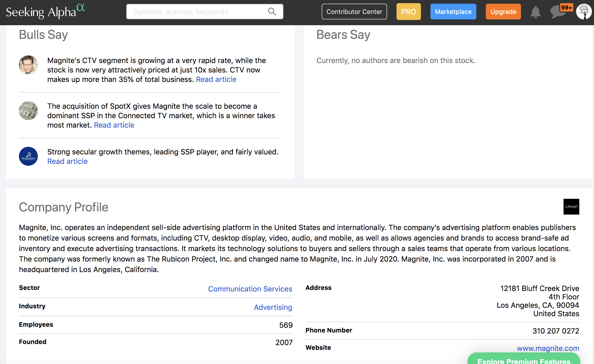The width and height of the screenshot is (594, 364).
Task: Click the PRO button
Action: tap(408, 12)
